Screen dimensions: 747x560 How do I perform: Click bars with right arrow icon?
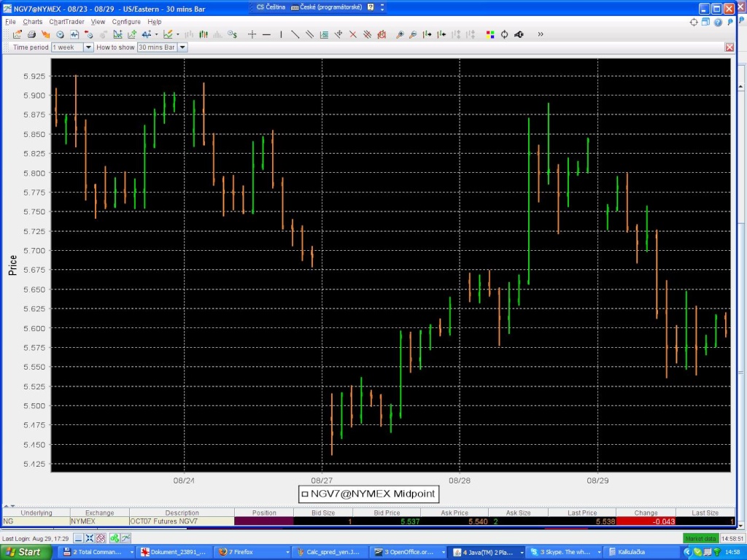point(427,34)
